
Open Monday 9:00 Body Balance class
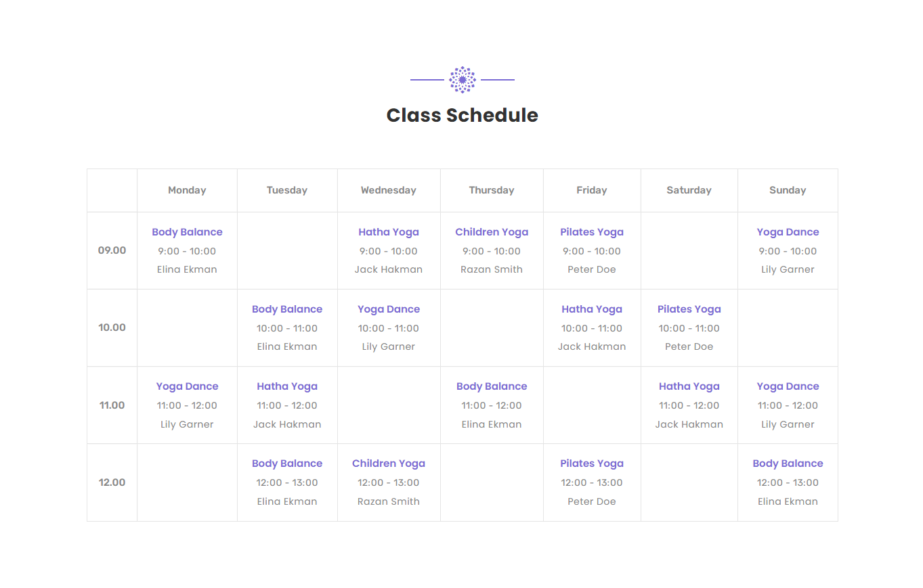[187, 232]
